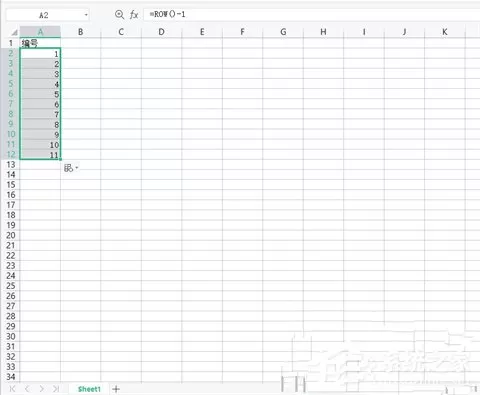Select column I header
480x395 pixels.
tap(364, 32)
